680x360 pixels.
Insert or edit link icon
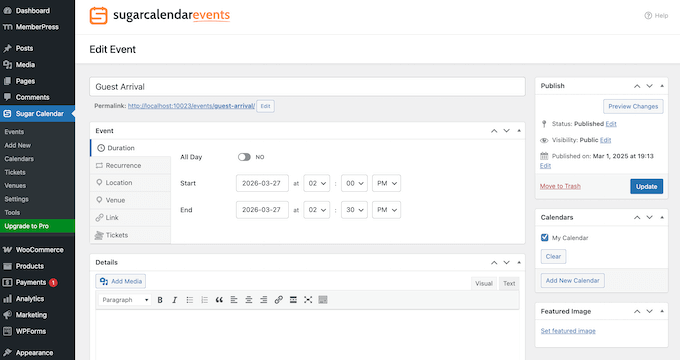(x=278, y=300)
